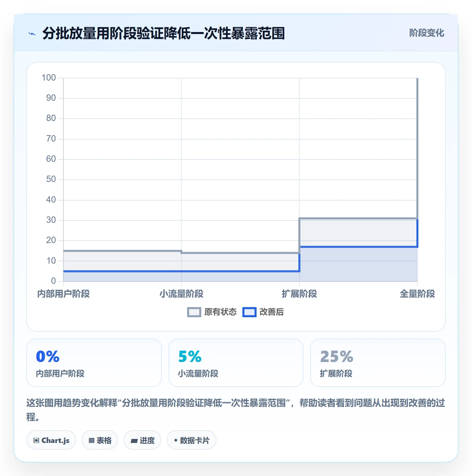Click the 内部用户阶段 x-axis label
The height and width of the screenshot is (476, 472).
tap(63, 294)
